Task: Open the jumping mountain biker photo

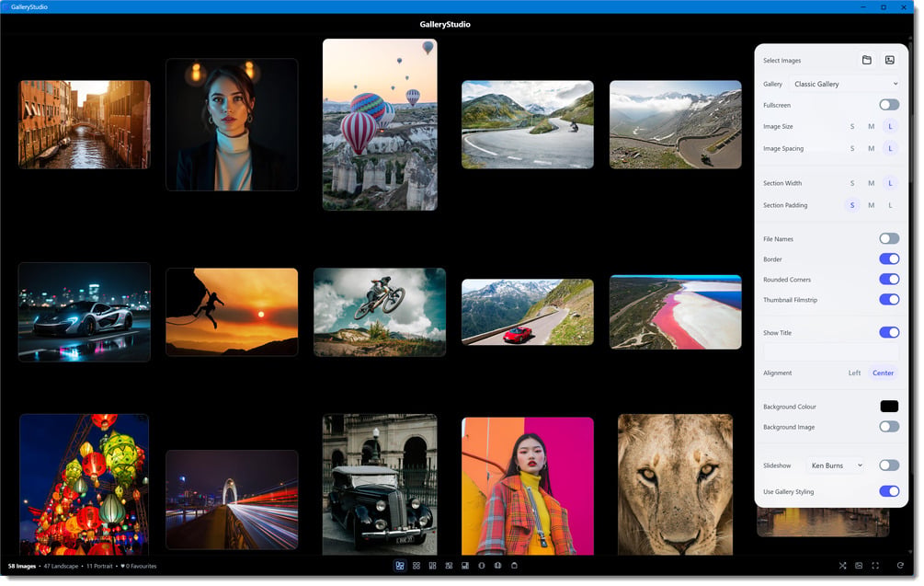Action: pyautogui.click(x=382, y=314)
